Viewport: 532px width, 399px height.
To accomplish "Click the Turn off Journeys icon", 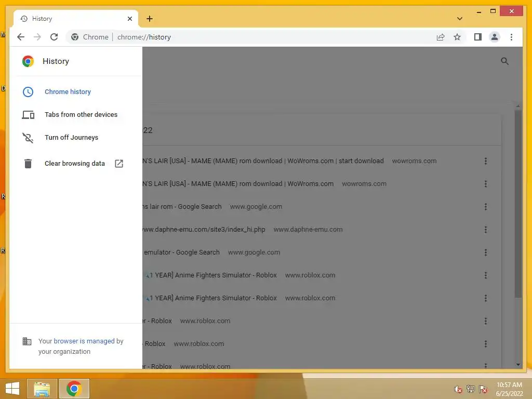I will coord(28,137).
